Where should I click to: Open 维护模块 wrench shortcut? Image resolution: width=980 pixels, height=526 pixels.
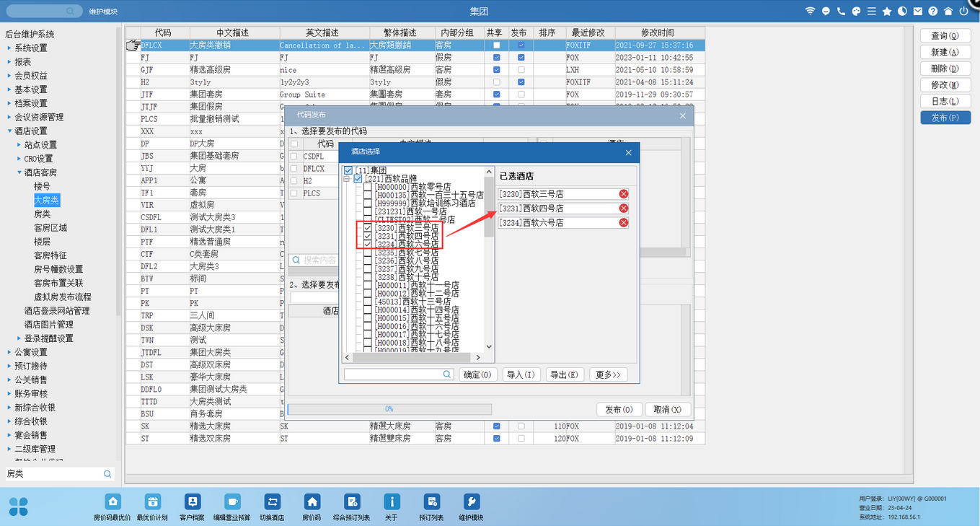click(x=471, y=502)
